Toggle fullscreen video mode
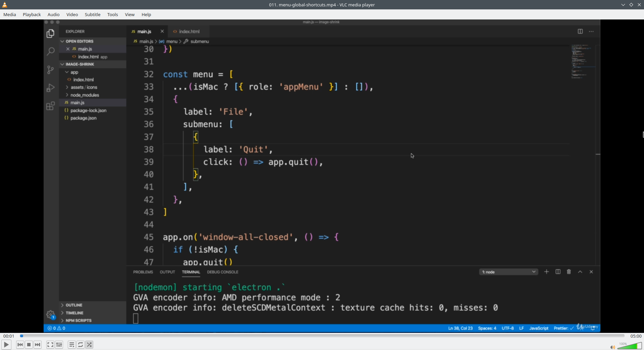644x350 pixels. (50, 345)
